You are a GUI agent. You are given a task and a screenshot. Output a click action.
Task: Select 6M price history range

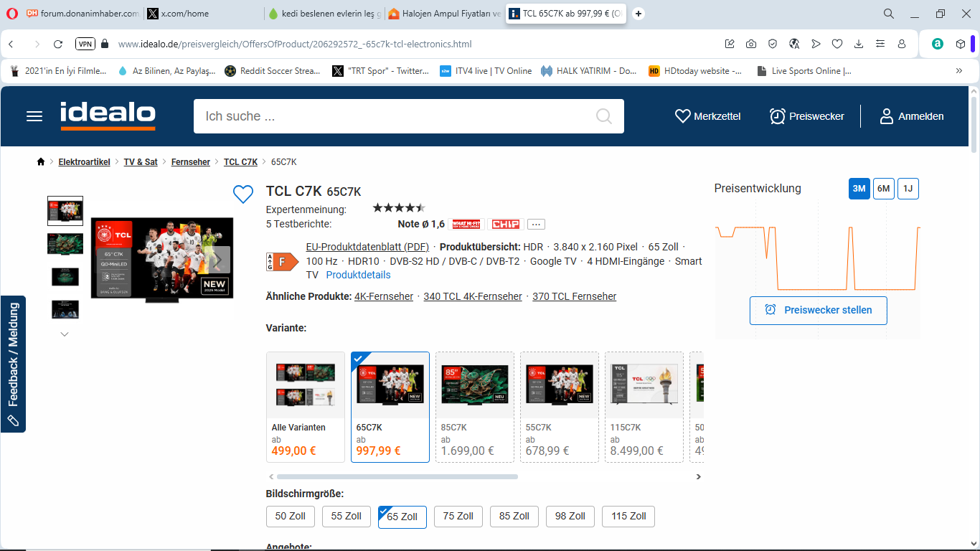pos(883,189)
